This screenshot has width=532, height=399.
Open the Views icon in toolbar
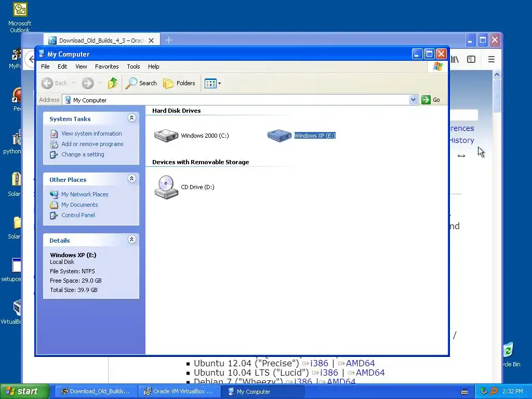click(x=210, y=83)
